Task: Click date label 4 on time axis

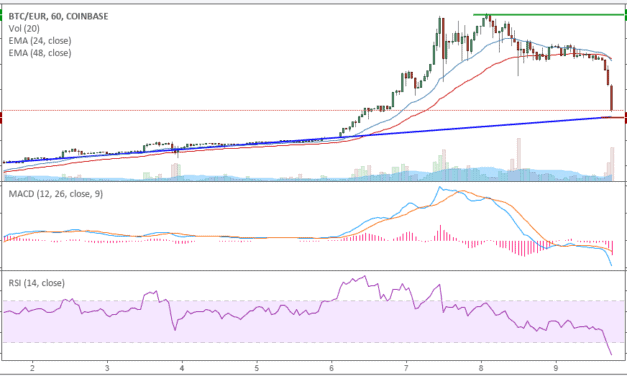Action: pos(182,368)
